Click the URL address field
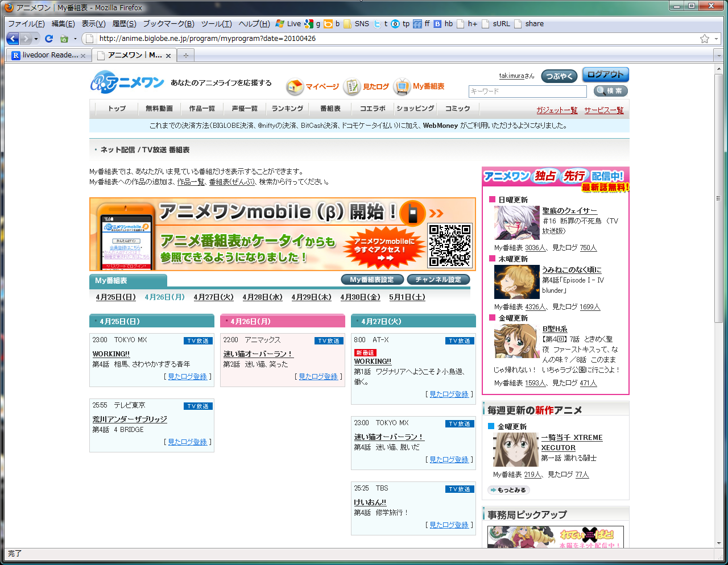The width and height of the screenshot is (728, 565). (397, 39)
